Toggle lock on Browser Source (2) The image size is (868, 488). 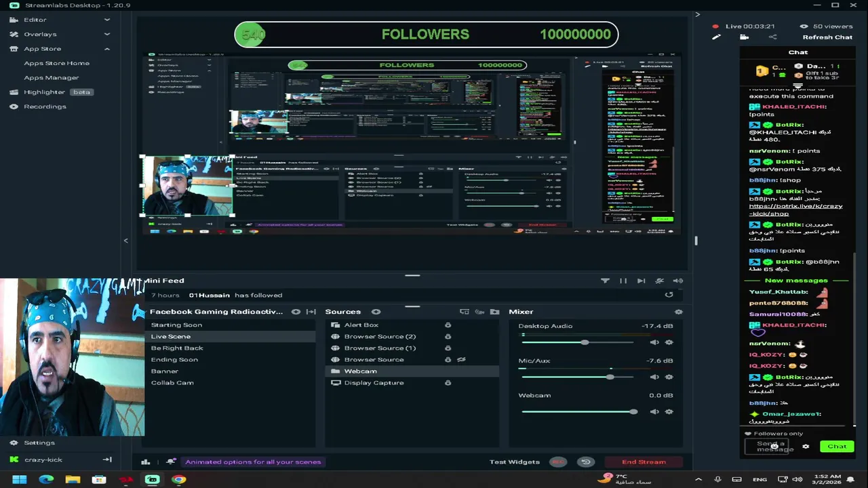(x=448, y=337)
